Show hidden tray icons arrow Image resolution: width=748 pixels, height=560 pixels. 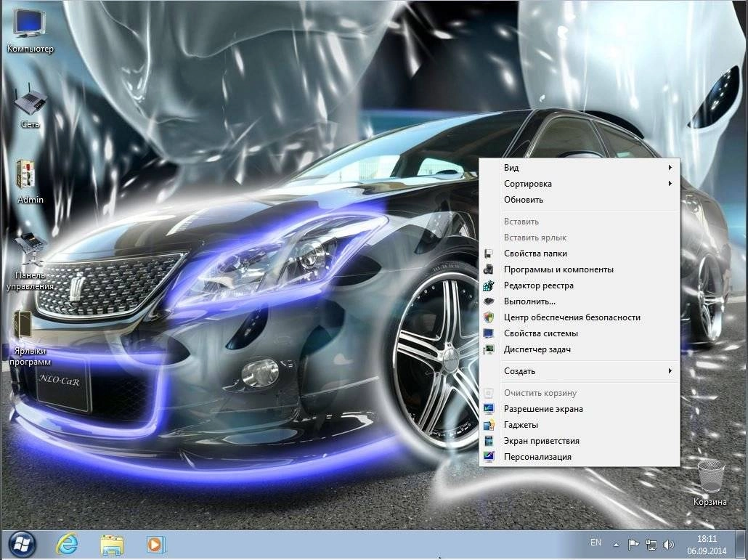[617, 544]
